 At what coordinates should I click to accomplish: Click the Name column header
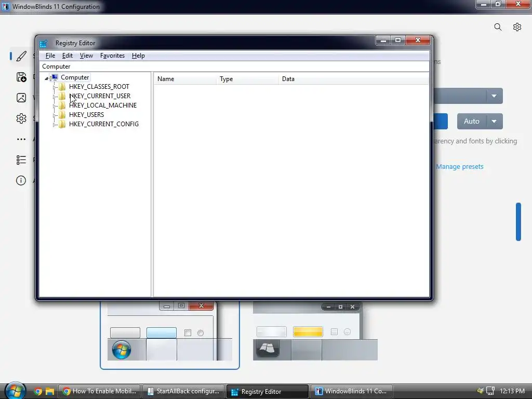[x=185, y=79]
